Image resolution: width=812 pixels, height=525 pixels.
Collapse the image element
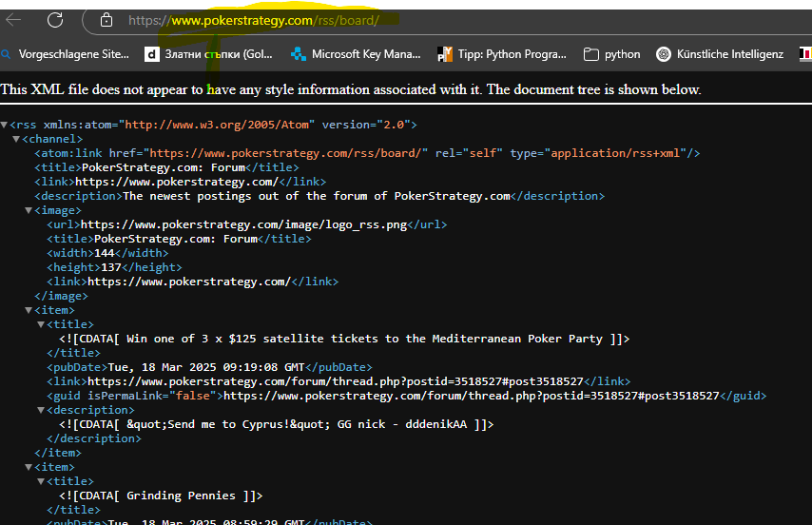coord(29,211)
